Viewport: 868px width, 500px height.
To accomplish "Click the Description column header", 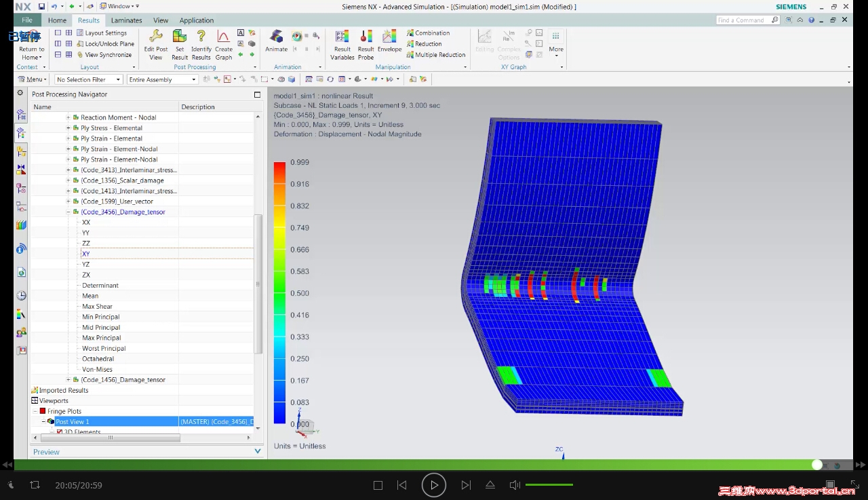I will [x=198, y=107].
